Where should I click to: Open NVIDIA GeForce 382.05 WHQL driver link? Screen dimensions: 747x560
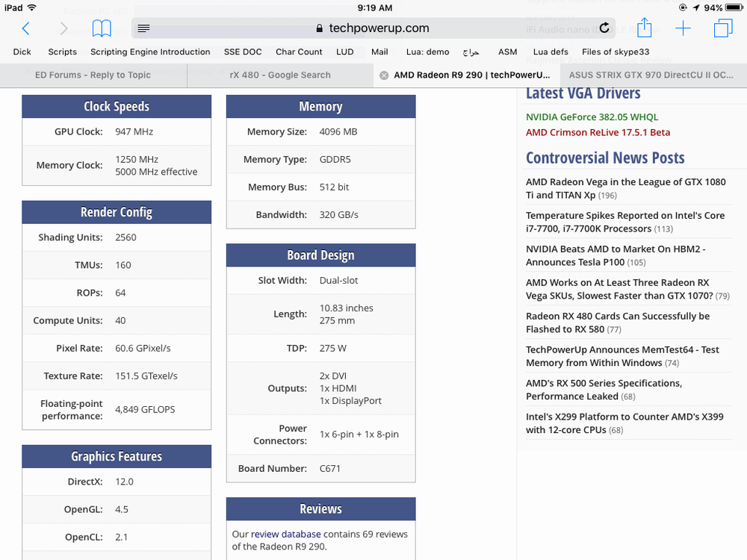[592, 117]
